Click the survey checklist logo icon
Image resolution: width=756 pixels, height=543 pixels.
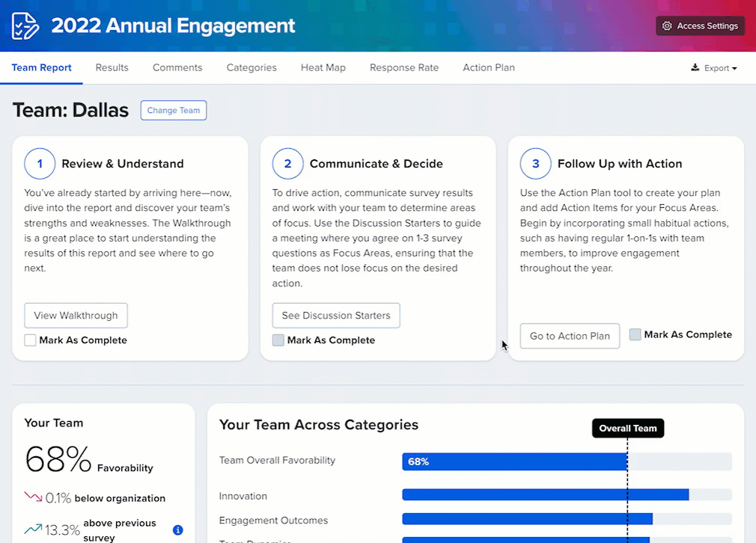point(25,26)
